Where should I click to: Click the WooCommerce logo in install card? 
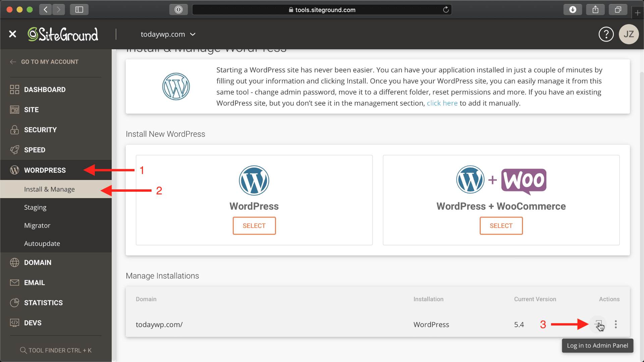pos(524,181)
